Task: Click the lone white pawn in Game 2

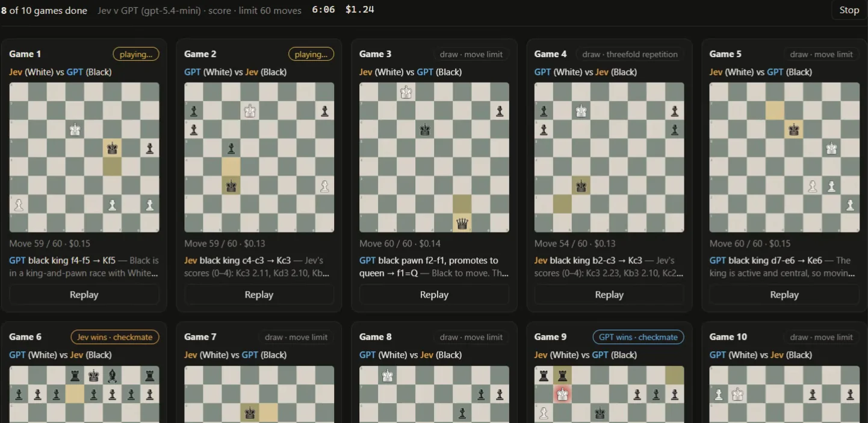Action: point(324,186)
